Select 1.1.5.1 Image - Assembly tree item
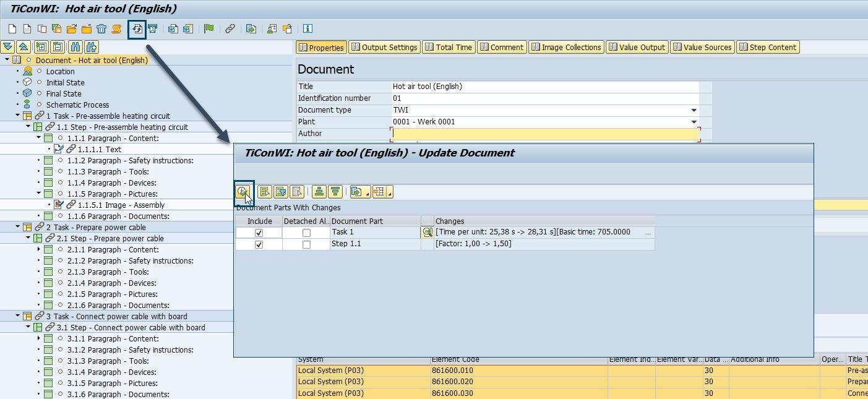The image size is (868, 399). click(x=116, y=205)
